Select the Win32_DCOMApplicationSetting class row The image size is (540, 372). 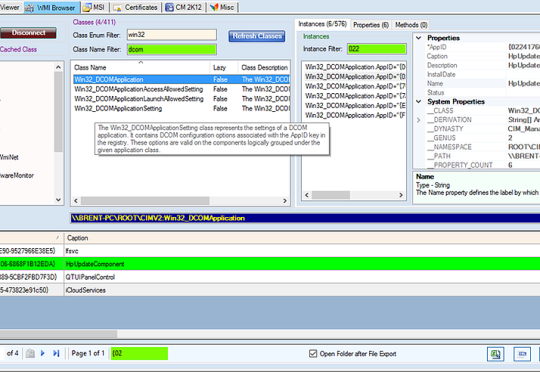click(181, 108)
